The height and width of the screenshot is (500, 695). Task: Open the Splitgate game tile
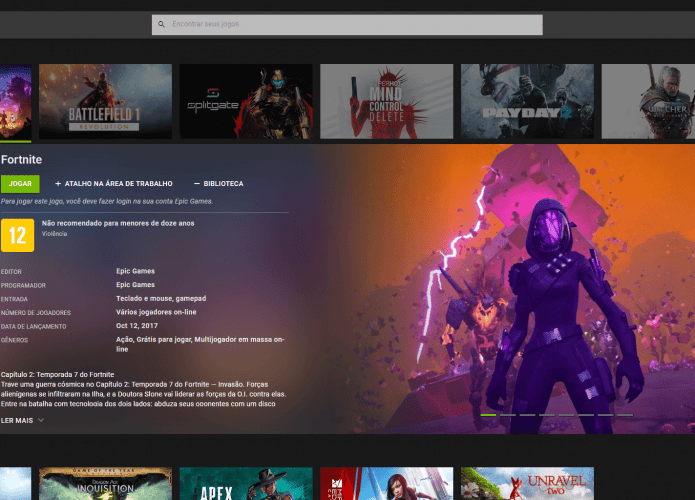246,102
